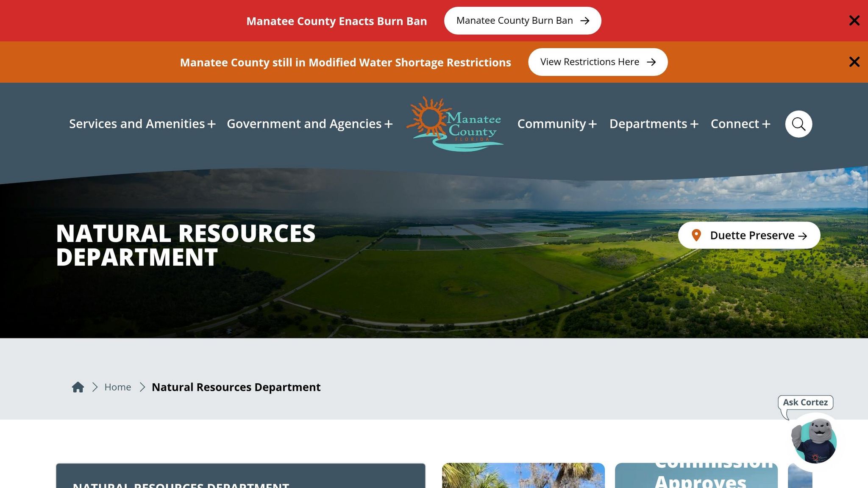This screenshot has height=488, width=868.
Task: Dismiss the red Burn Ban alert banner
Action: [854, 21]
